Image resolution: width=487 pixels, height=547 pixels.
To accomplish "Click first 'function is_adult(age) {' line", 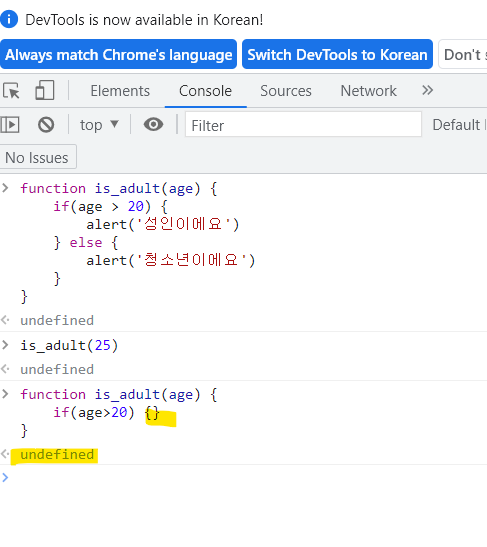I will coord(119,189).
